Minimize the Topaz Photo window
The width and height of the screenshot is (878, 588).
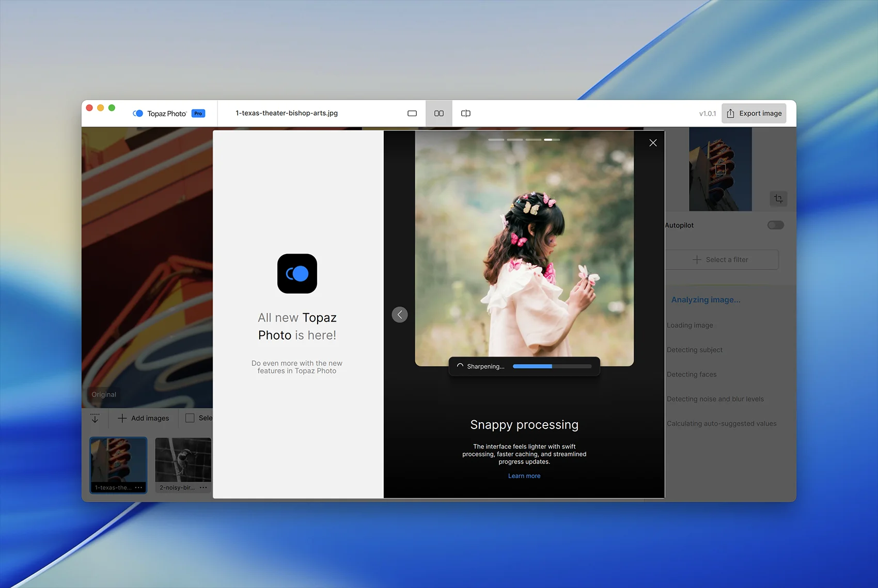[x=100, y=108]
